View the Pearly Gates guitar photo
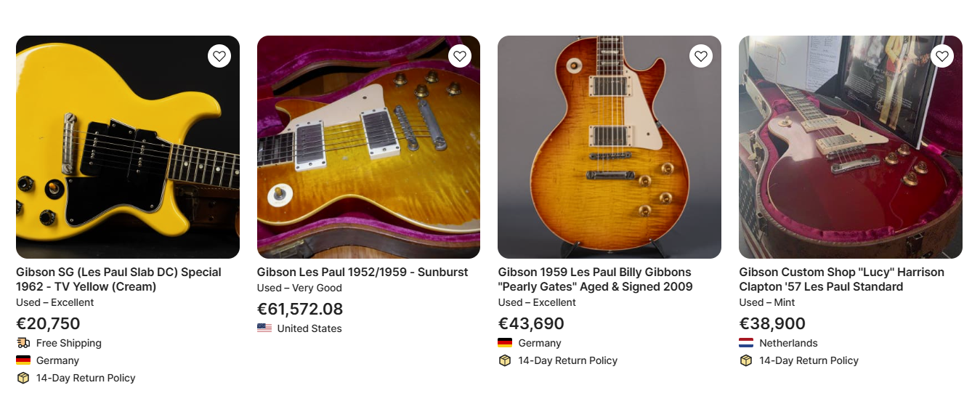The width and height of the screenshot is (980, 396). pos(610,147)
